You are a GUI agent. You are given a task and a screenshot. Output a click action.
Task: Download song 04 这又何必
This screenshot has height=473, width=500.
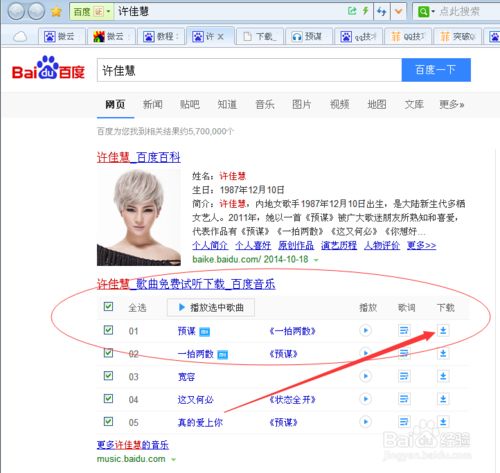[443, 399]
